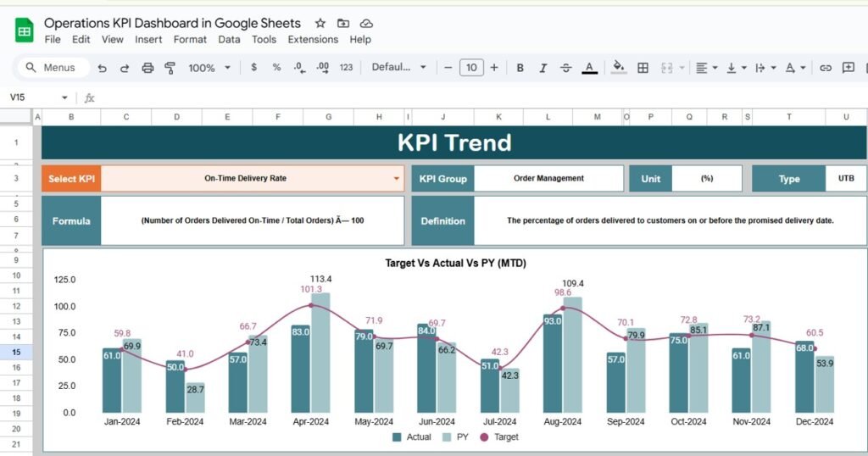Viewport: 868px width, 456px height.
Task: Click the formula bar fx field
Action: point(476,98)
